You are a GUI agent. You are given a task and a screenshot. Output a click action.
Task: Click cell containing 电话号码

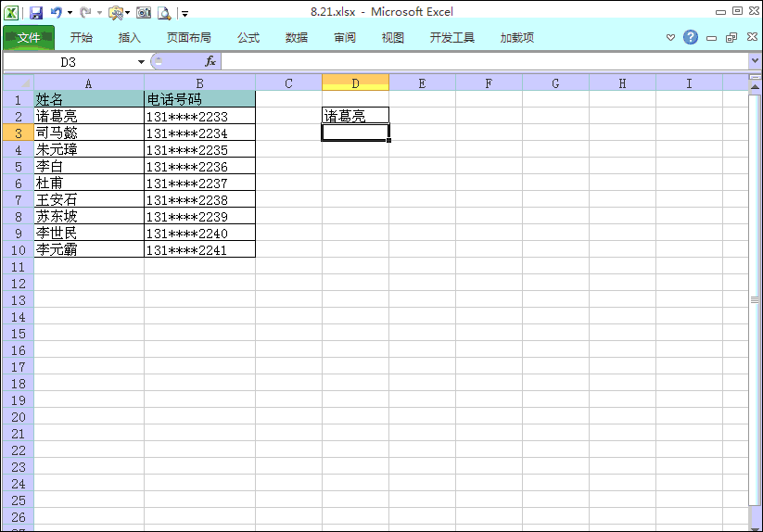tap(199, 99)
